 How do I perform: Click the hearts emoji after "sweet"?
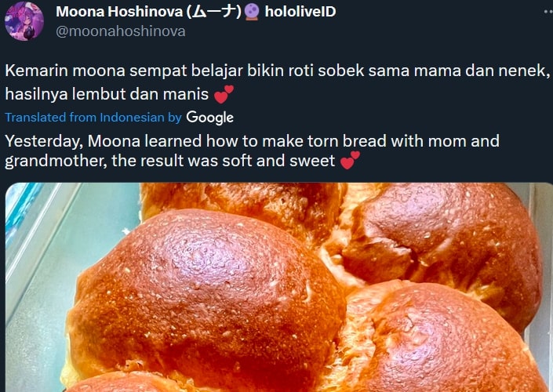click(x=350, y=161)
